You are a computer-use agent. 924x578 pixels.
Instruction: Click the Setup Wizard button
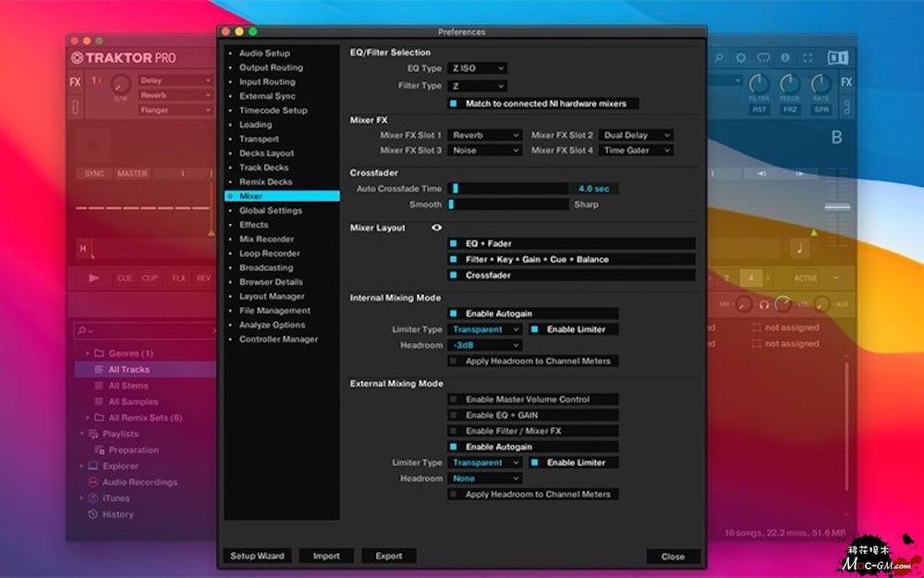click(257, 556)
